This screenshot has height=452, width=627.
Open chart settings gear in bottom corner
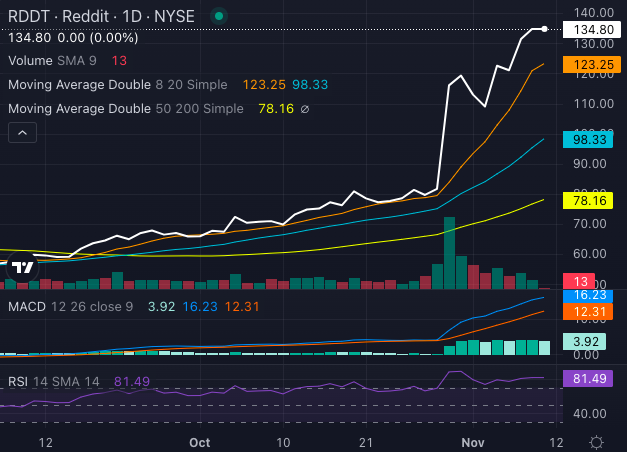click(x=596, y=441)
